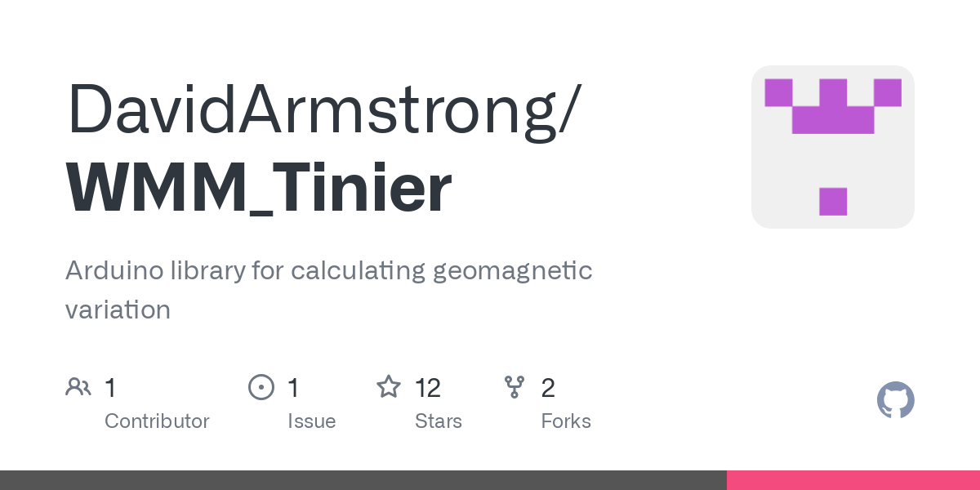980x490 pixels.
Task: Open the Issue label
Action: 311,421
